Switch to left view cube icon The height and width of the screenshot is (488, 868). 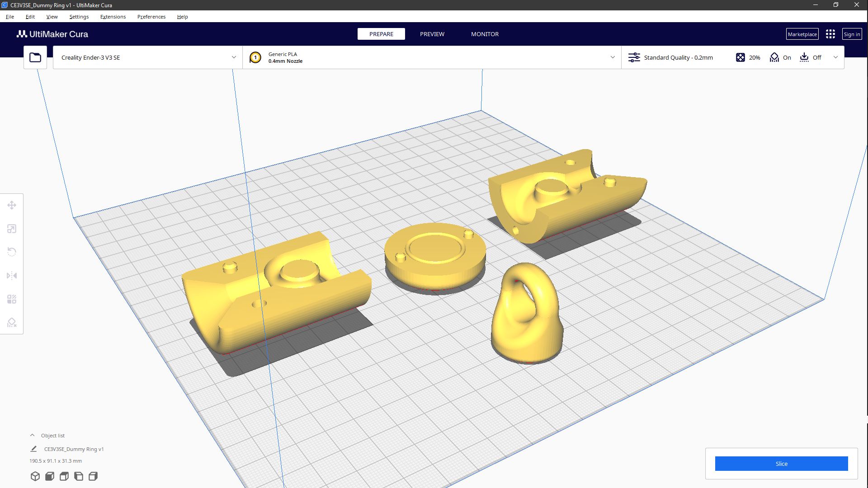click(x=79, y=476)
